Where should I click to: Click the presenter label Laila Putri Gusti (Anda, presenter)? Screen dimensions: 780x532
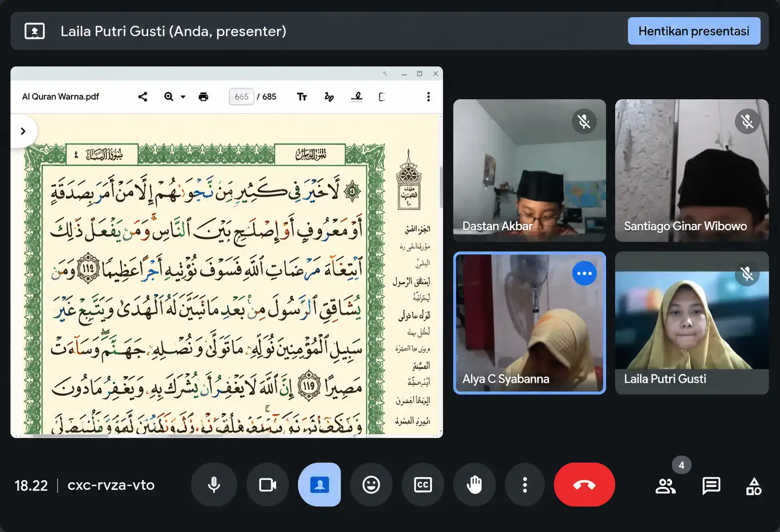click(173, 31)
